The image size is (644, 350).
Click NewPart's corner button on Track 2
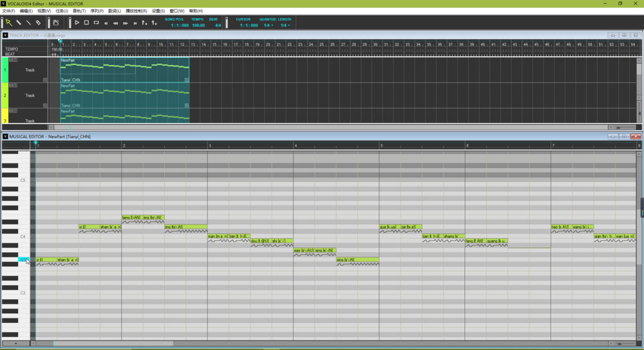tap(187, 106)
